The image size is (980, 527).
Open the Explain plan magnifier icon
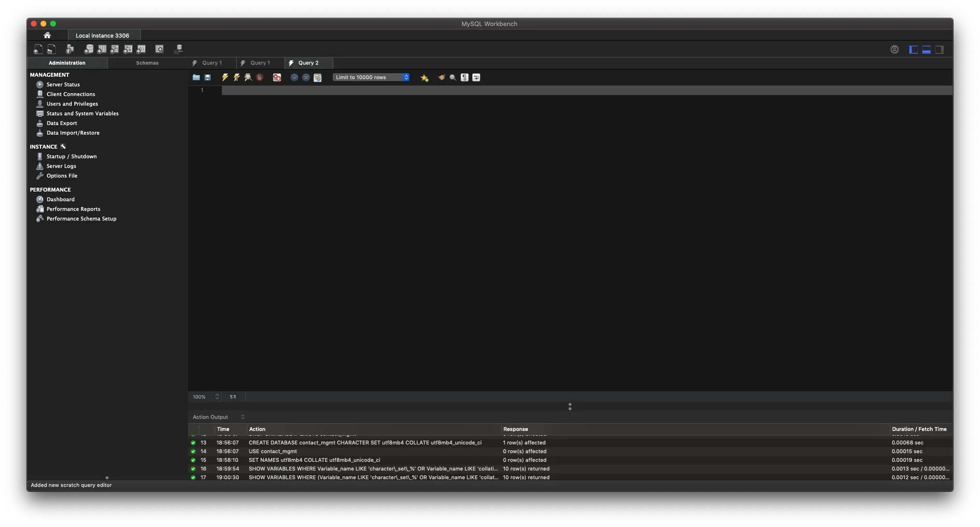point(248,77)
